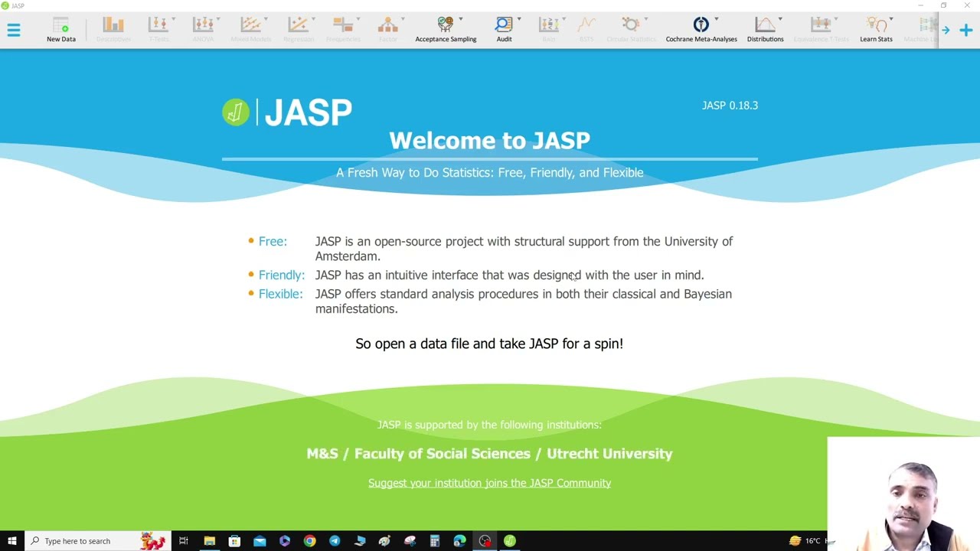Open Microsoft Store from the taskbar
This screenshot has width=980, height=551.
coord(234,541)
